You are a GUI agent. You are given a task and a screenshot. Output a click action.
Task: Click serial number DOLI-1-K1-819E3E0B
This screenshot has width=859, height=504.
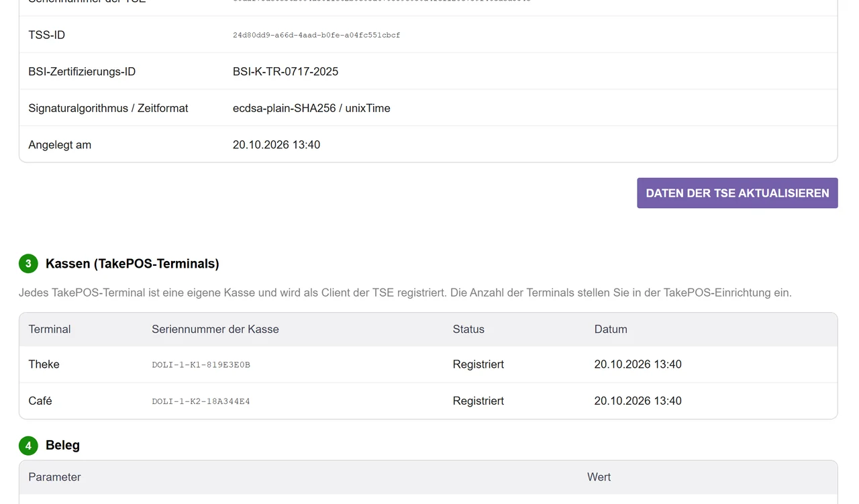coord(201,365)
